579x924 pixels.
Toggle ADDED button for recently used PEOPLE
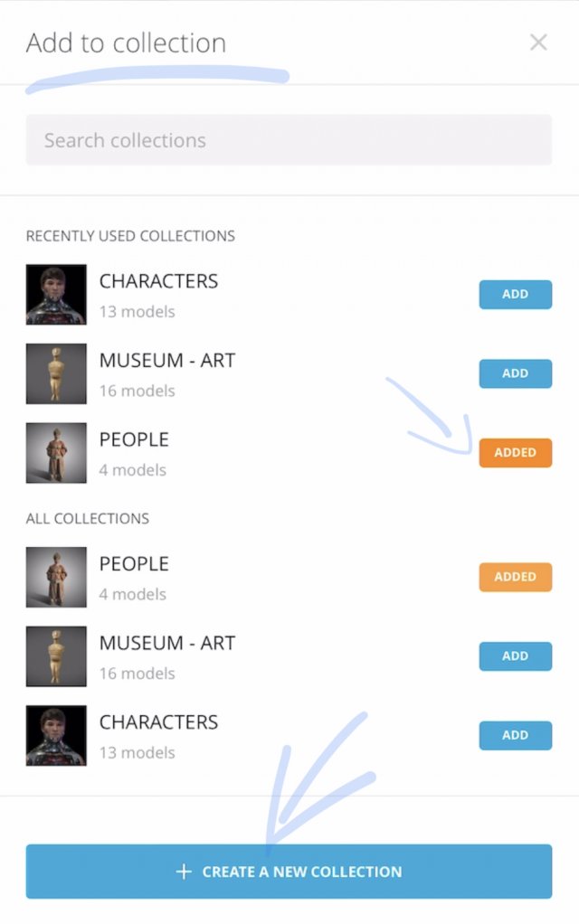pyautogui.click(x=516, y=453)
